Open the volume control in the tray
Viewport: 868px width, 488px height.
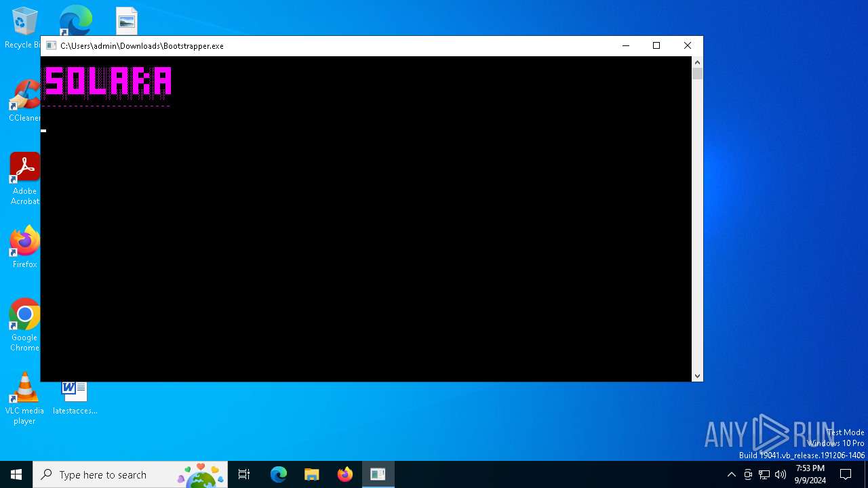pos(781,474)
